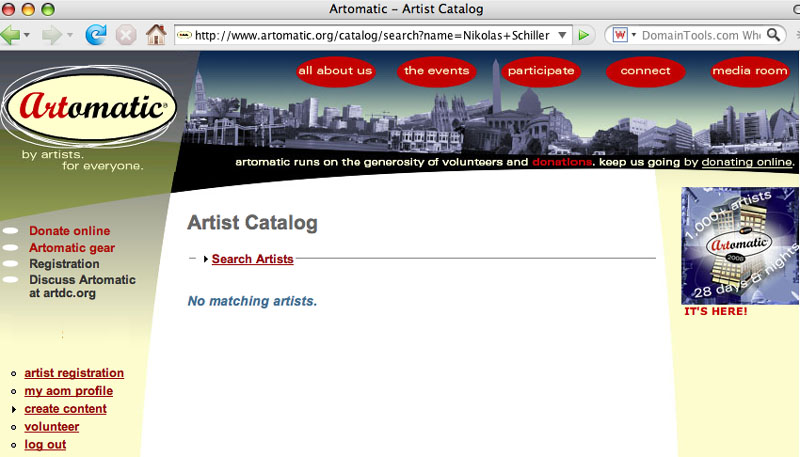The height and width of the screenshot is (457, 800).
Task: Open the 'connect' navigation menu
Action: point(645,71)
